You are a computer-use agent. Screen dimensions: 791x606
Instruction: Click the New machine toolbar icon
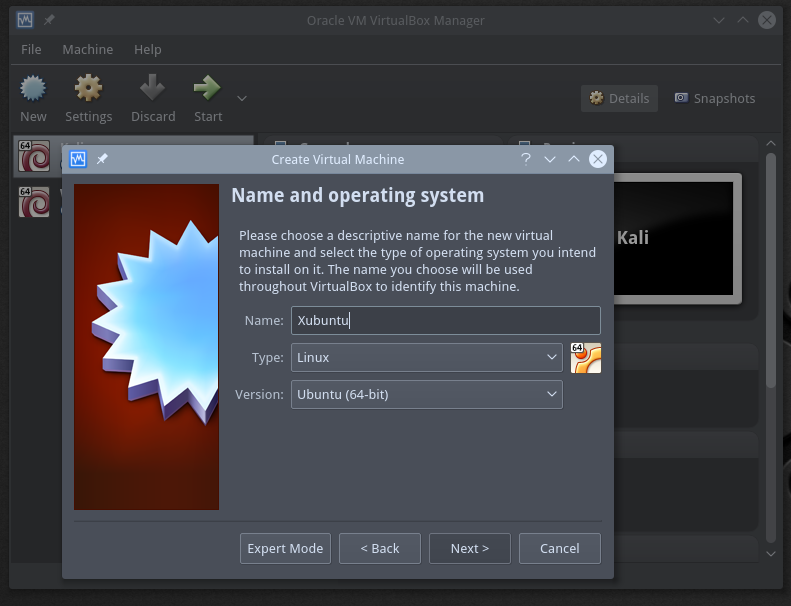tap(33, 88)
